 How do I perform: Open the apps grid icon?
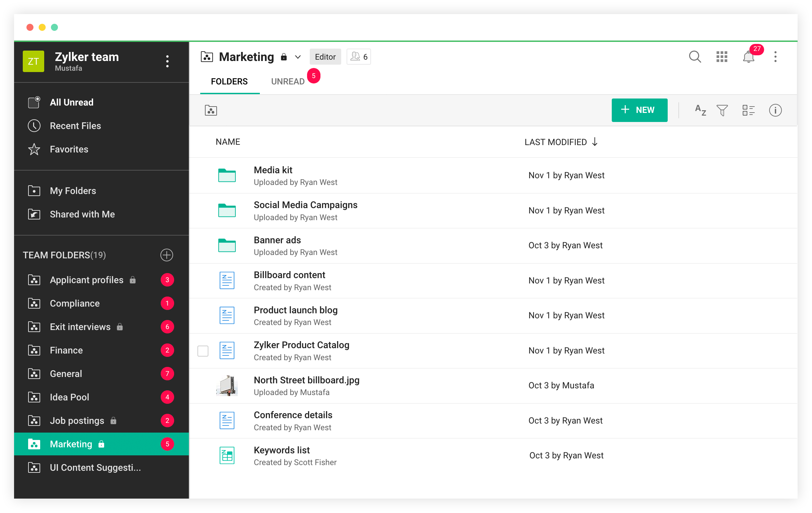click(722, 56)
